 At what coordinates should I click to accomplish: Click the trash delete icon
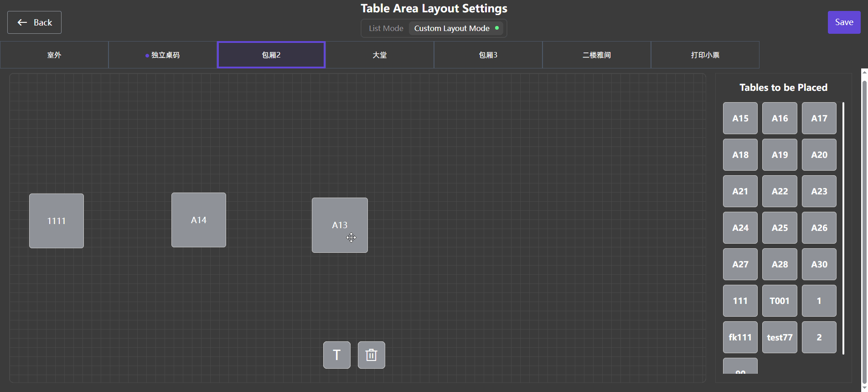371,355
